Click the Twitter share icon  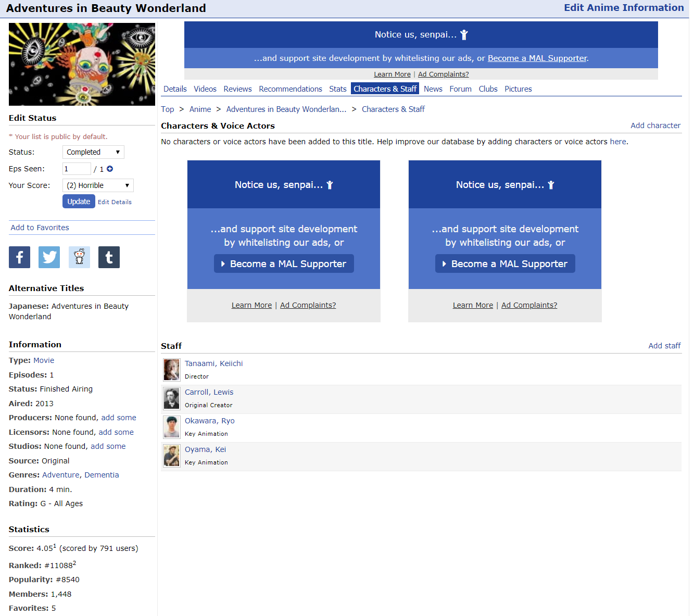point(49,257)
